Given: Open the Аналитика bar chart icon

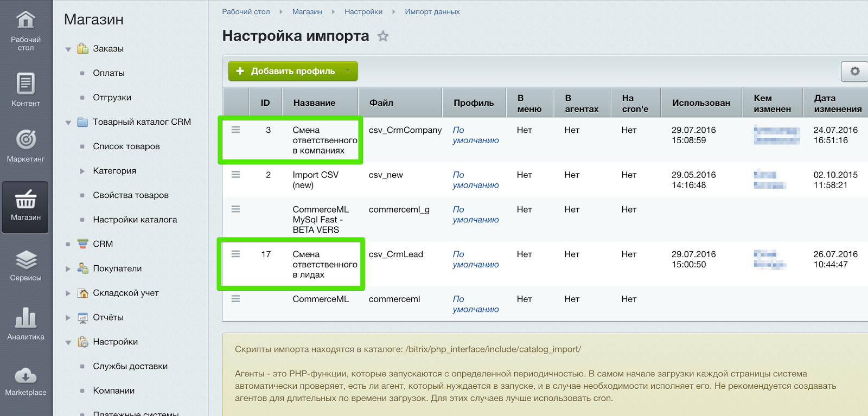Looking at the screenshot, I should [x=25, y=318].
